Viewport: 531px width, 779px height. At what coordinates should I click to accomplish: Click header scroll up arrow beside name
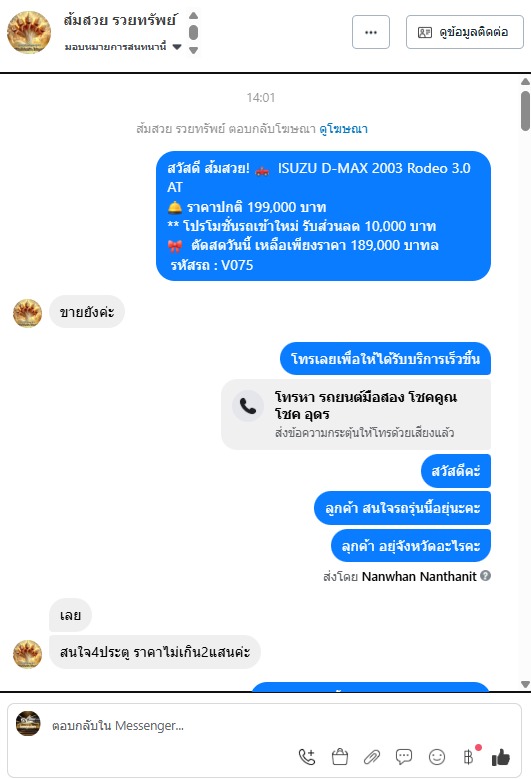tap(194, 16)
